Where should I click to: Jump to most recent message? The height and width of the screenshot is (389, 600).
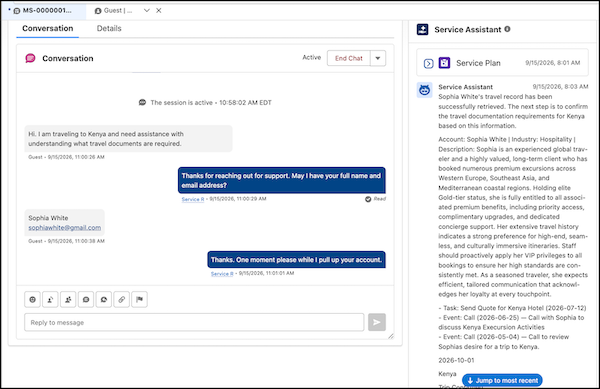coord(502,381)
